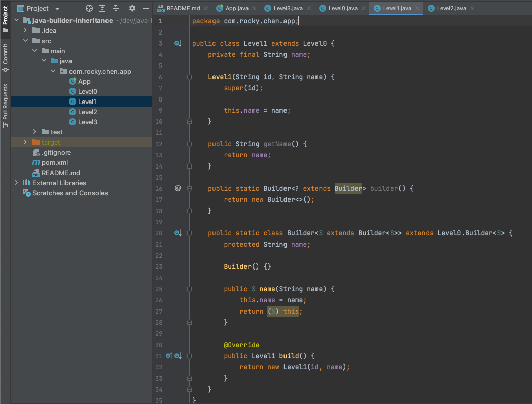
Task: Close the Level3.java tab
Action: 309,8
